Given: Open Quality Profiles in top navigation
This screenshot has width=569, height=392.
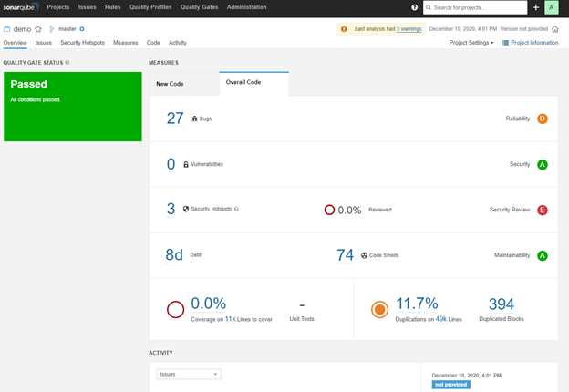Looking at the screenshot, I should (150, 7).
